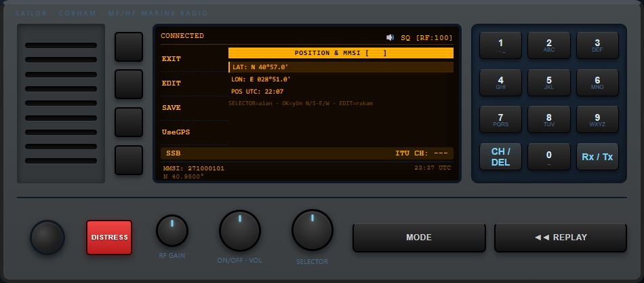Viewport: 644px width, 283px height.
Task: Tap keypad digit 7 PQRS
Action: point(501,119)
